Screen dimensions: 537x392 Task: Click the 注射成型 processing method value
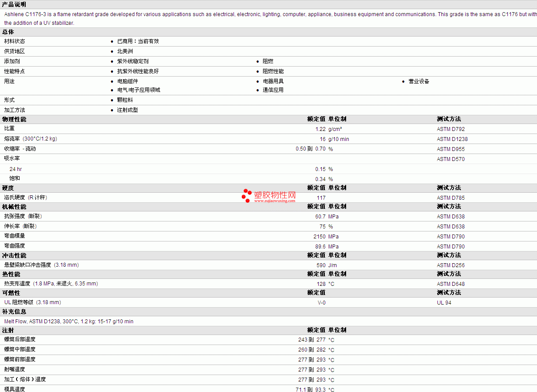(127, 110)
